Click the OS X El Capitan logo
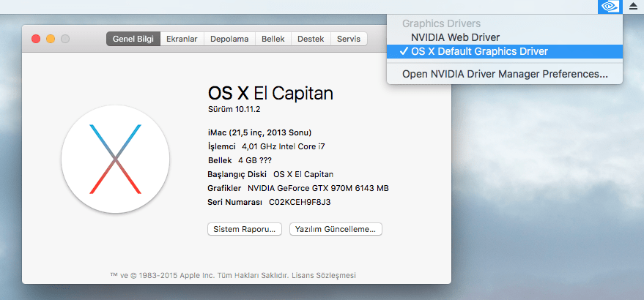The image size is (644, 300). pyautogui.click(x=116, y=159)
